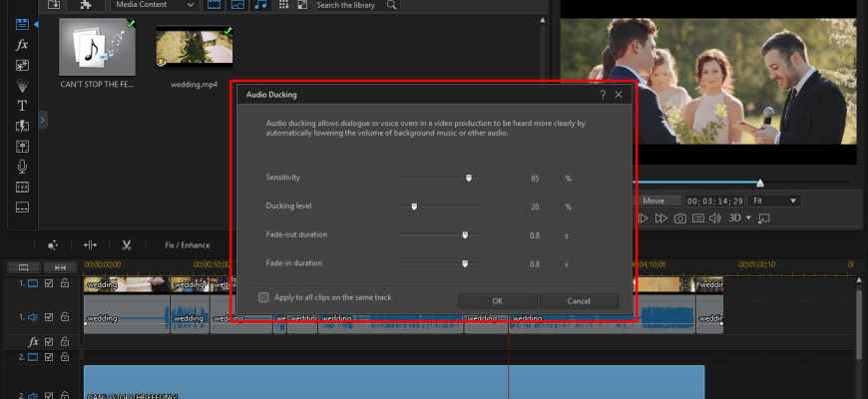Enable Apply to all clips on same track

coord(263,297)
